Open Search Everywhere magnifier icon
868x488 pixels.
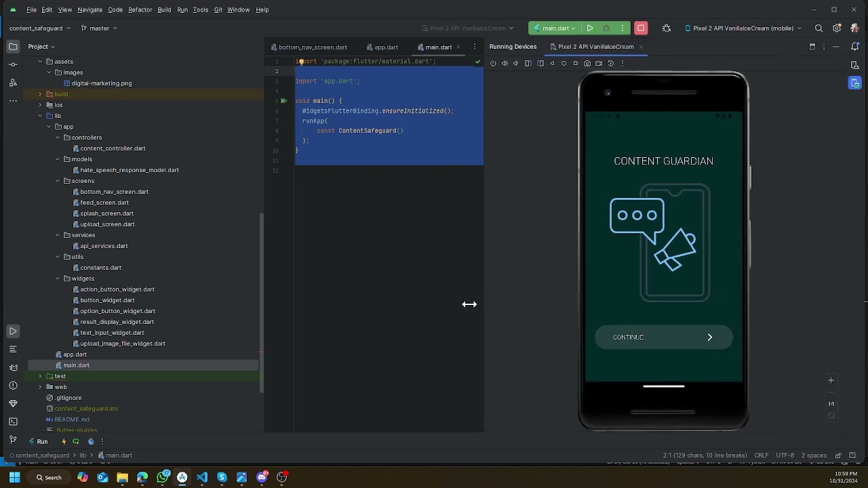(x=818, y=28)
